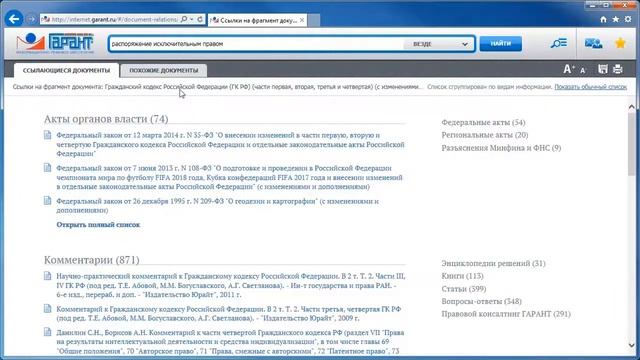Open Научно-практический комментарий к Гражданскому кодексу
640x360 pixels.
(231, 285)
